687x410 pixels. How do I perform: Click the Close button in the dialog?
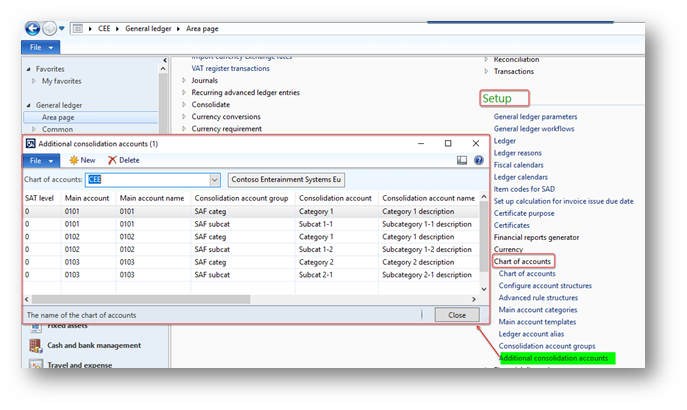(457, 315)
